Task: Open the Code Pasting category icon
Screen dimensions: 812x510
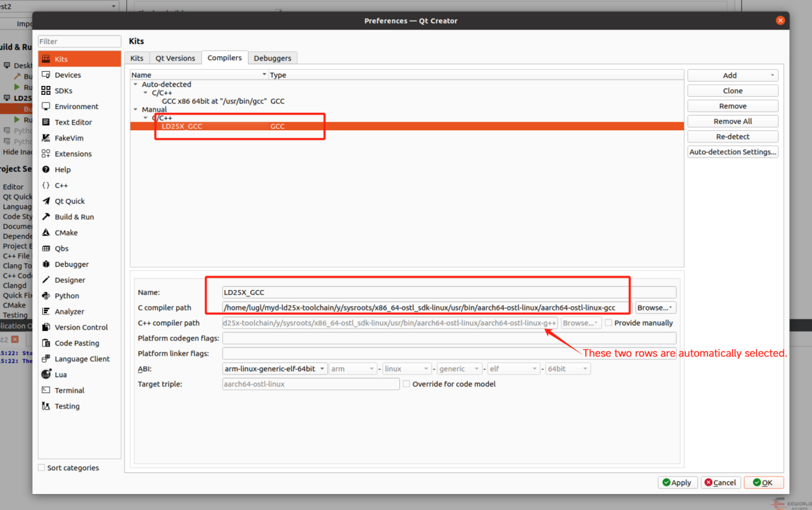Action: (46, 343)
